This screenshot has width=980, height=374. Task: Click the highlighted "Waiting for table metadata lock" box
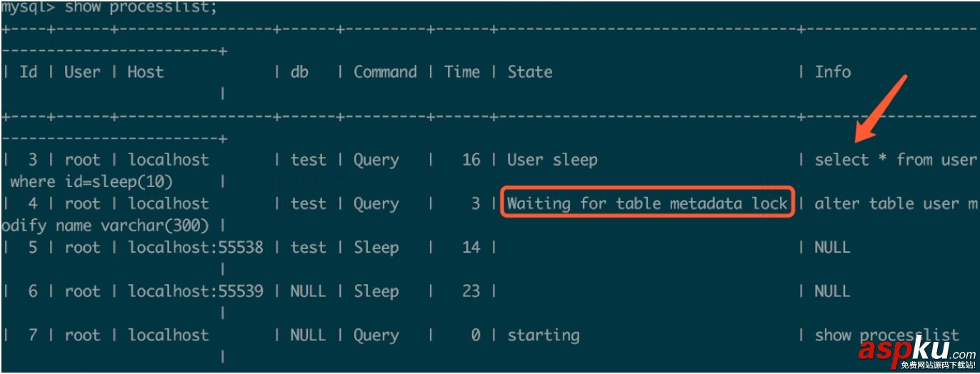click(647, 203)
